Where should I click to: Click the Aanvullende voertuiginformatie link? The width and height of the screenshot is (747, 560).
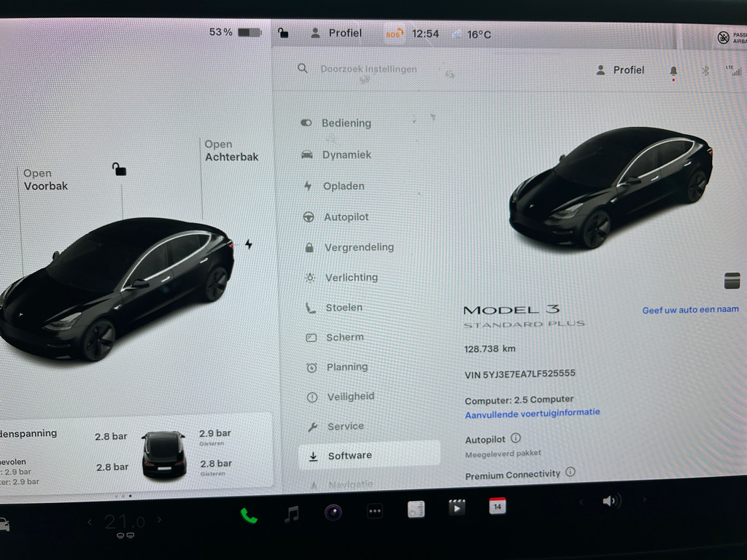(x=532, y=413)
